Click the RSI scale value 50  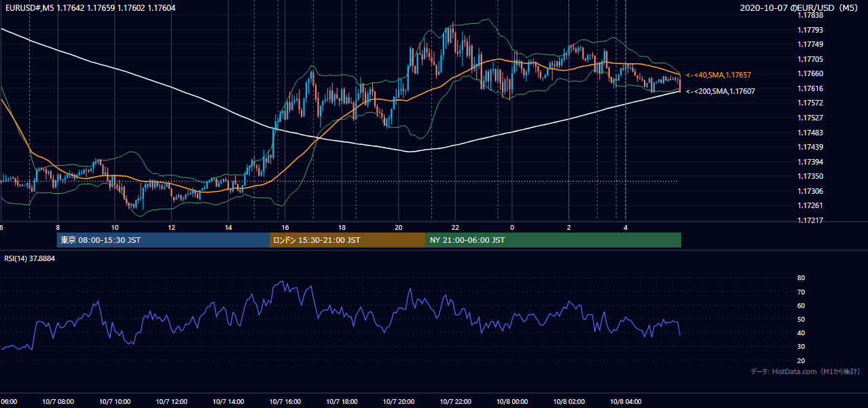click(x=801, y=319)
